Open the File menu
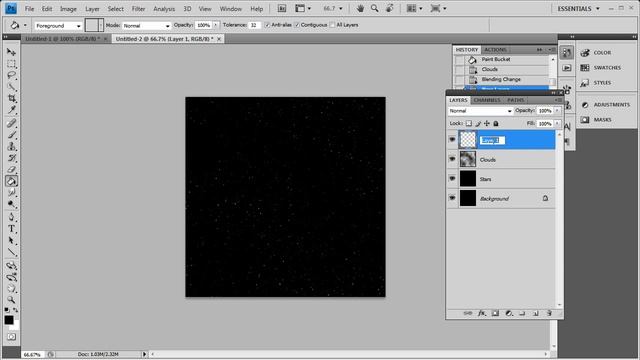Viewport: 640px width, 360px height. (29, 9)
